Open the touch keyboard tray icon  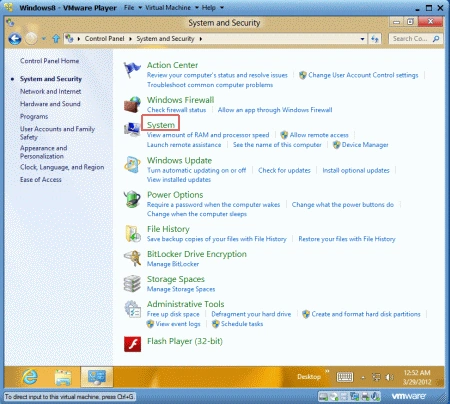(345, 377)
